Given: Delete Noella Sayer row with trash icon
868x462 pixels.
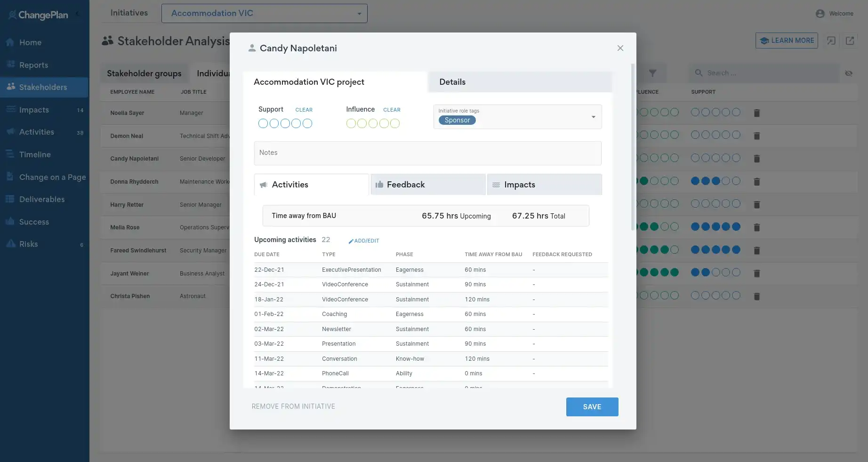Looking at the screenshot, I should [756, 113].
